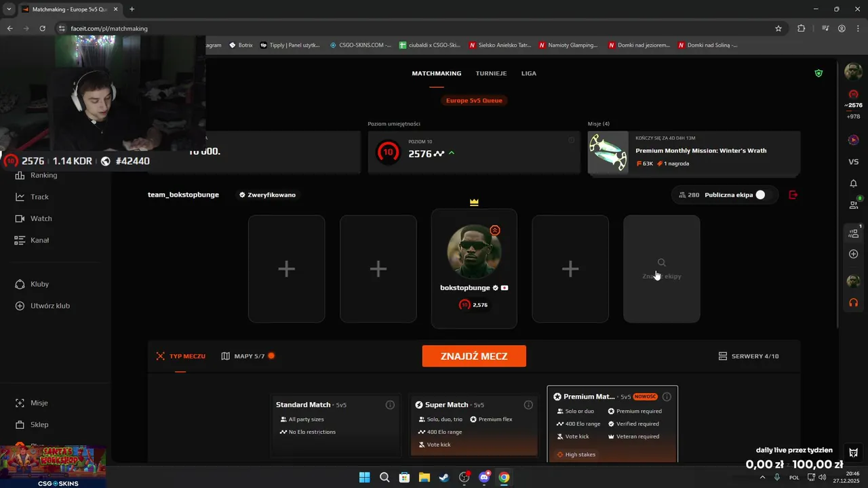Click the Europe 5v5 Queue pill
This screenshot has width=868, height=488.
coord(474,100)
